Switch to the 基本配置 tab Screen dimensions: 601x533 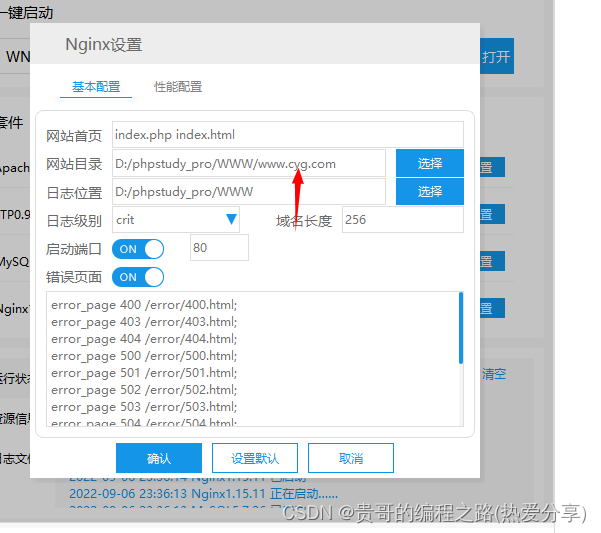click(x=96, y=87)
